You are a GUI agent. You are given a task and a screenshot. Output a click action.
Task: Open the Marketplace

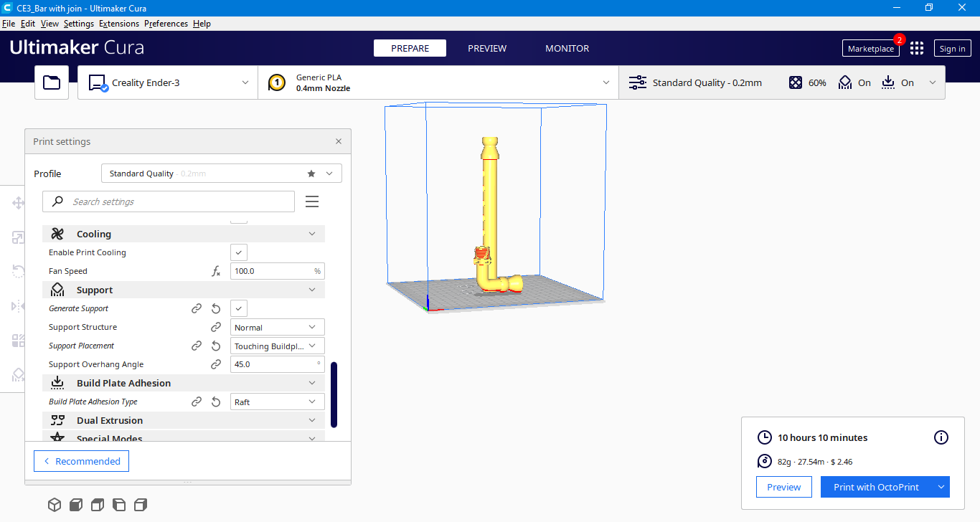(871, 48)
